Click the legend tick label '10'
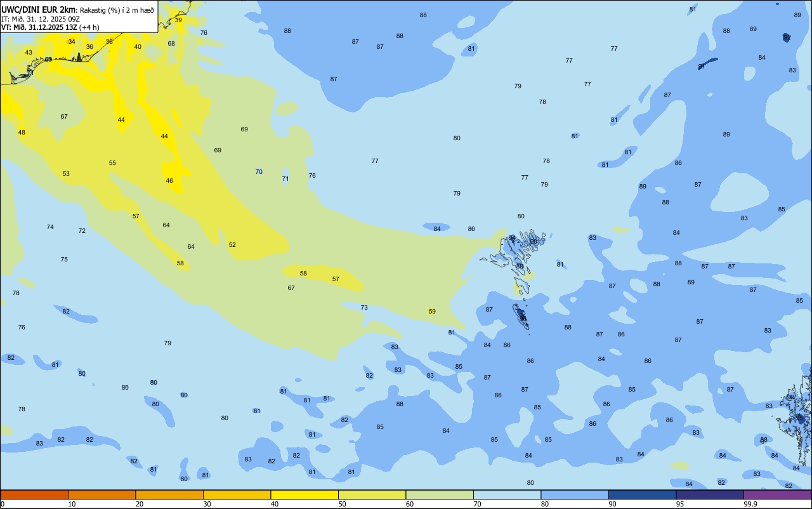Image resolution: width=812 pixels, height=509 pixels. pyautogui.click(x=72, y=504)
